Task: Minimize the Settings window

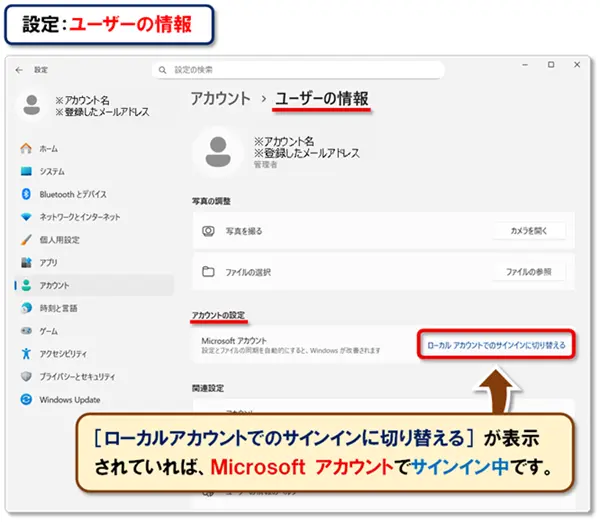Action: coord(525,65)
